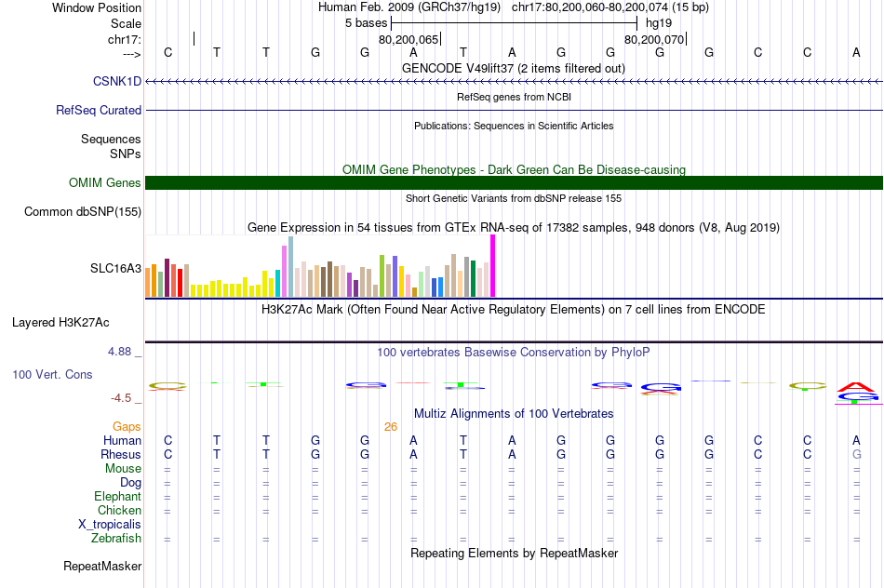Viewport: 884px width, 588px height.
Task: Select the Mouse alignment row label
Action: [124, 469]
